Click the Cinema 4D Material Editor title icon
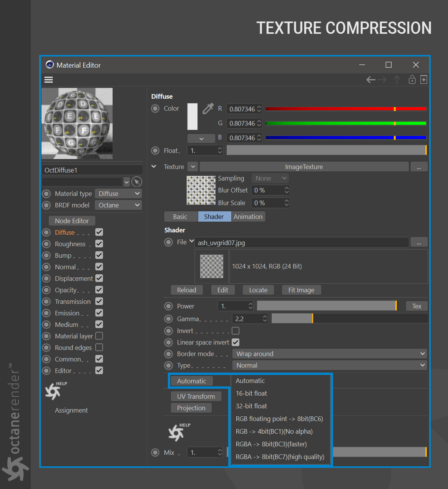 click(50, 65)
